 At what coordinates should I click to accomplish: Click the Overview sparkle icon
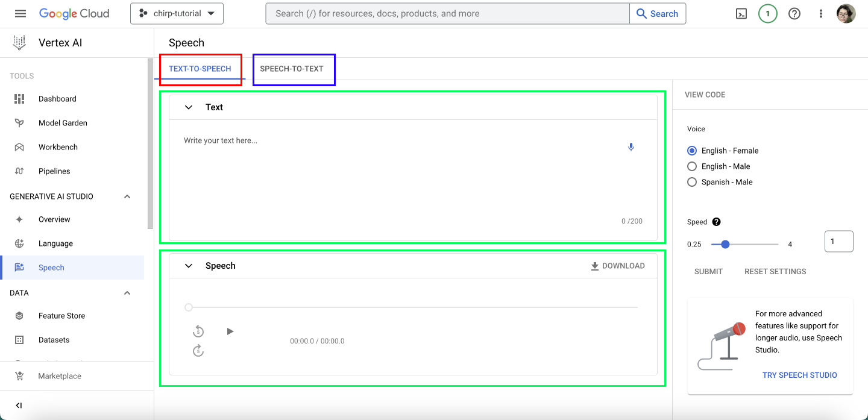[x=19, y=219]
